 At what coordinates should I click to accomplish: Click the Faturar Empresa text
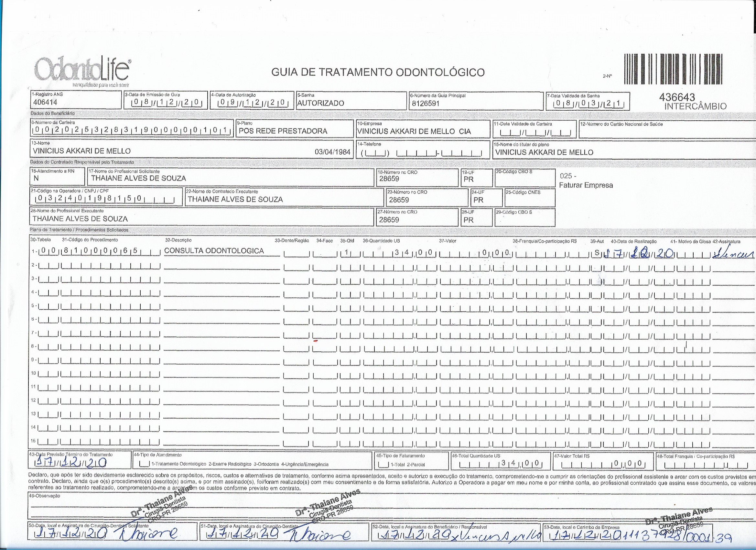coord(586,185)
